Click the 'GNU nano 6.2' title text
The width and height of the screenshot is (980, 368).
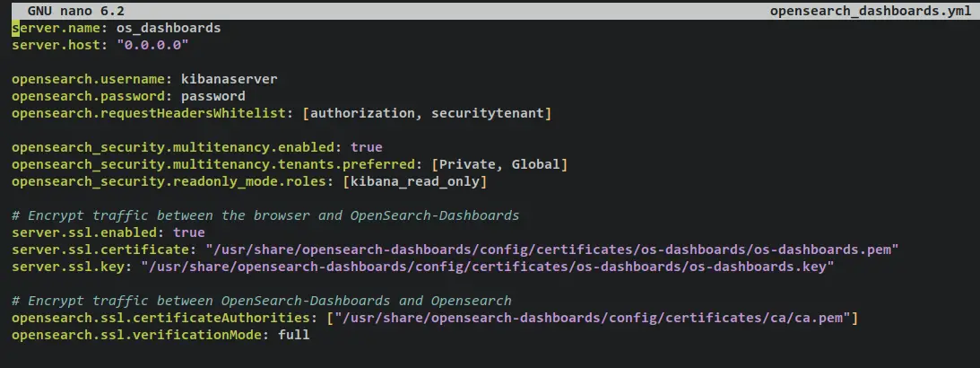click(x=75, y=11)
